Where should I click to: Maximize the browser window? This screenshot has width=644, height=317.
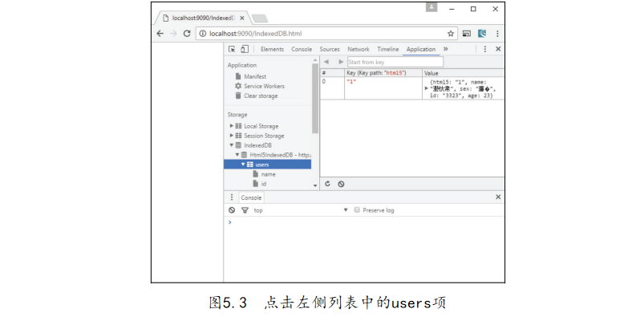tap(473, 9)
